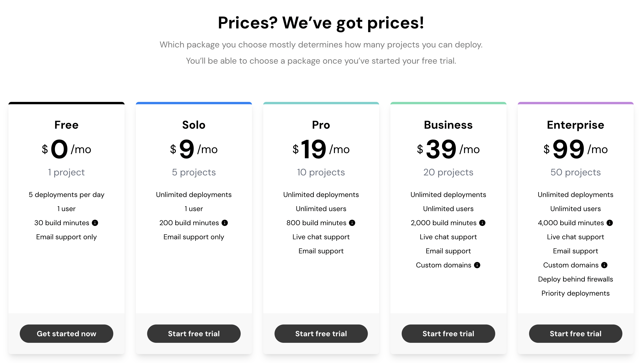Viewport: 644px width, 363px height.
Task: Click info icon beside 4,000 build minutes
Action: pos(609,223)
